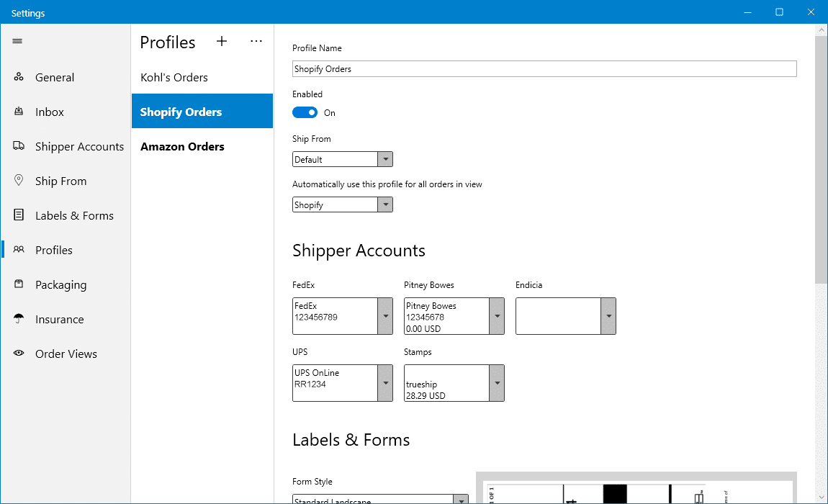The image size is (828, 504).
Task: Navigate to Labels & Forms settings
Action: coord(66,215)
